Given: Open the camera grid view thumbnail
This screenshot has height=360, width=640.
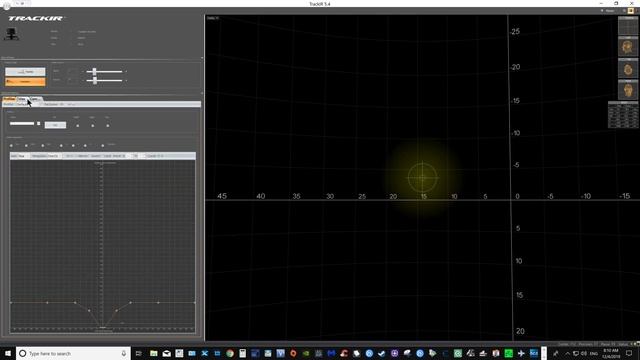Looking at the screenshot, I should pos(628,26).
